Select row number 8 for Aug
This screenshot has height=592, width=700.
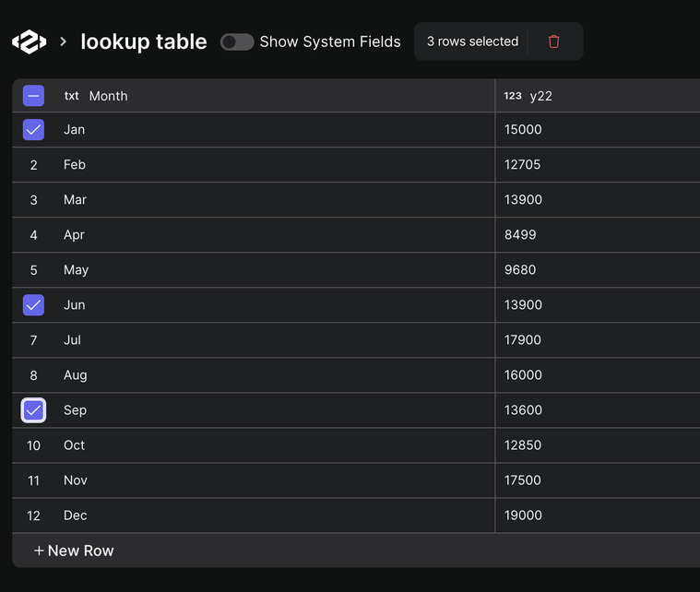point(33,375)
